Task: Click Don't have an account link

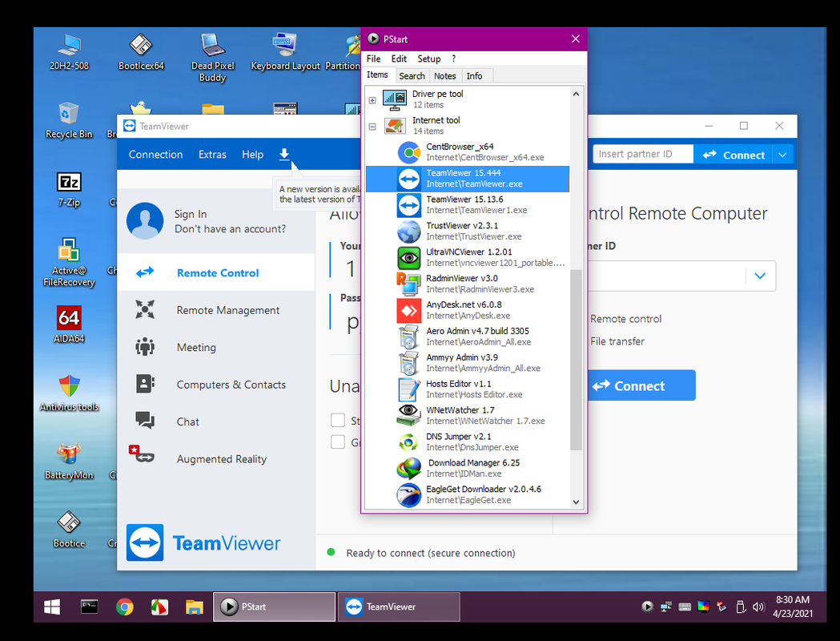Action: click(x=230, y=229)
